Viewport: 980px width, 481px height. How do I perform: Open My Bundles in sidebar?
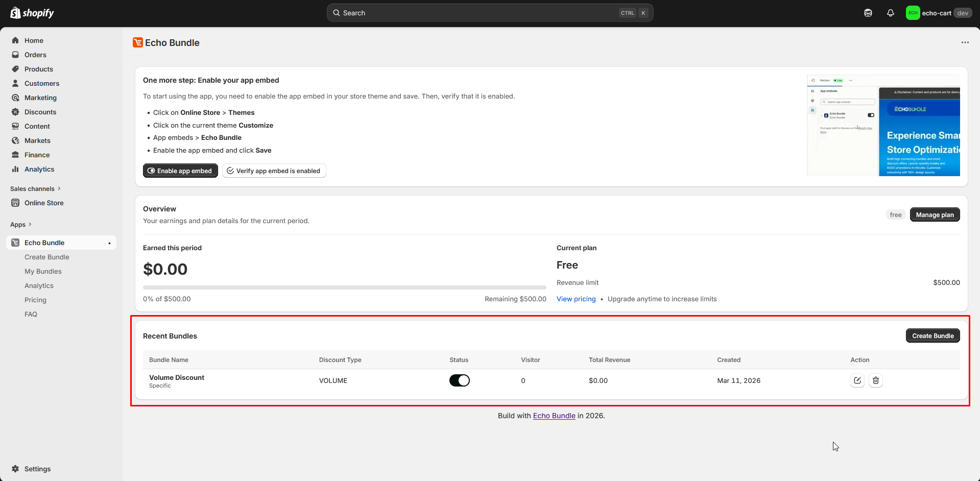pos(43,272)
